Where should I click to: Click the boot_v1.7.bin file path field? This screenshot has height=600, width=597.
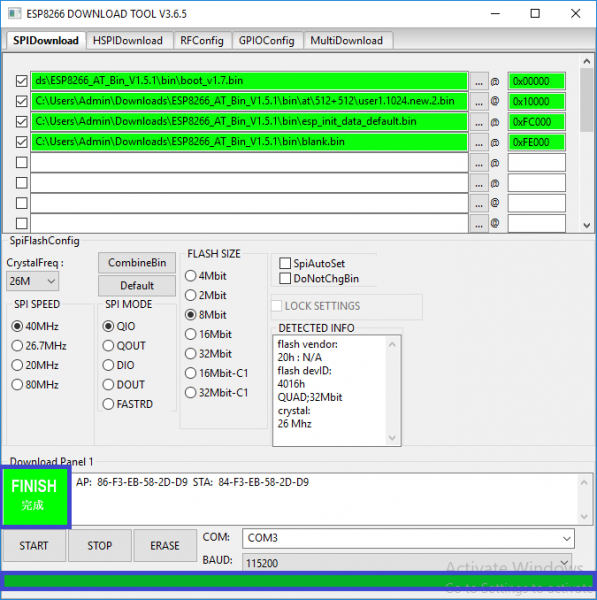pos(249,81)
